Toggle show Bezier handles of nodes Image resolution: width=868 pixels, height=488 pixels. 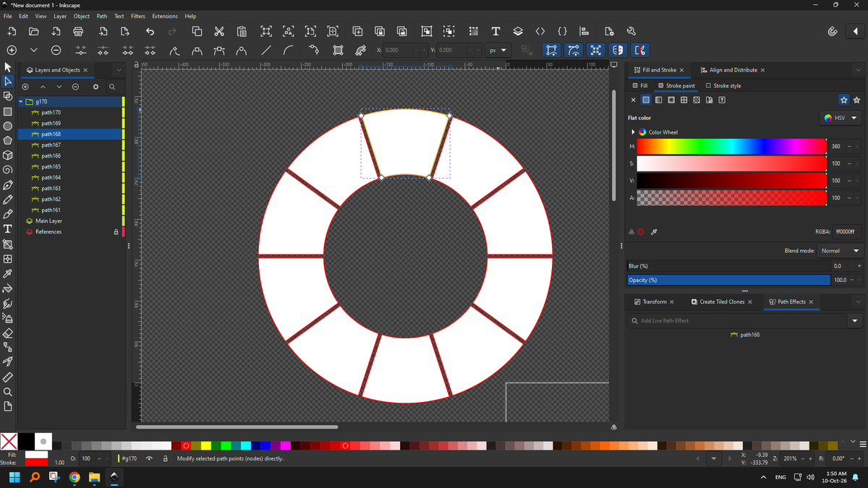coord(574,50)
